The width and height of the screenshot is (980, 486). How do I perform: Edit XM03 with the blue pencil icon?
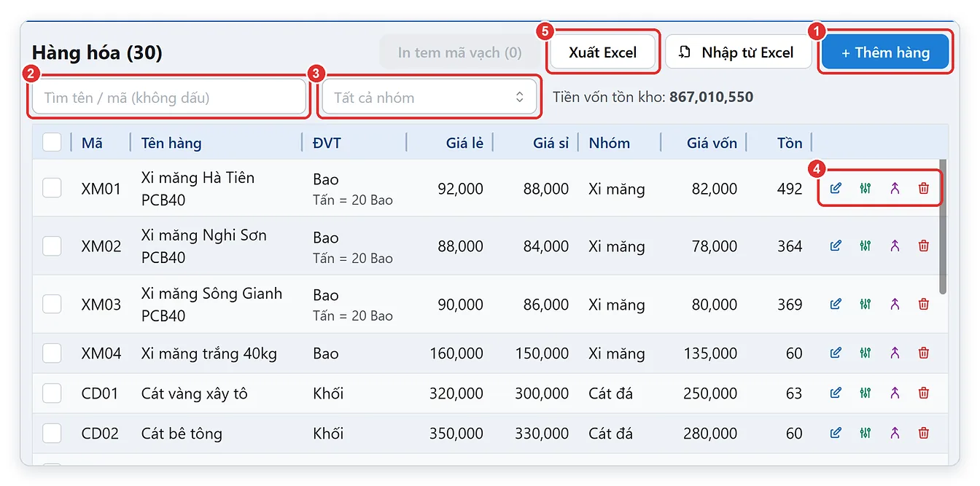click(x=836, y=304)
